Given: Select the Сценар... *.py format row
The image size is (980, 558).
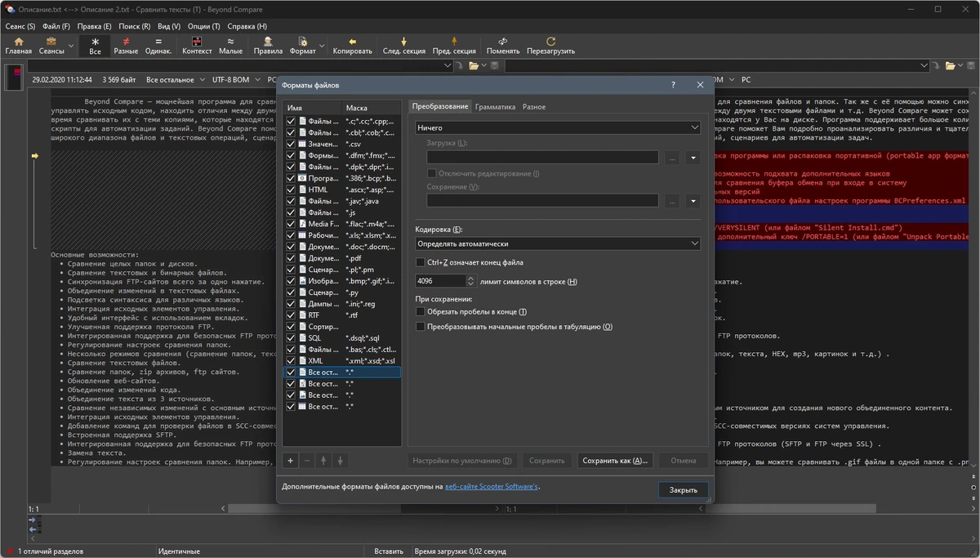Looking at the screenshot, I should click(342, 292).
